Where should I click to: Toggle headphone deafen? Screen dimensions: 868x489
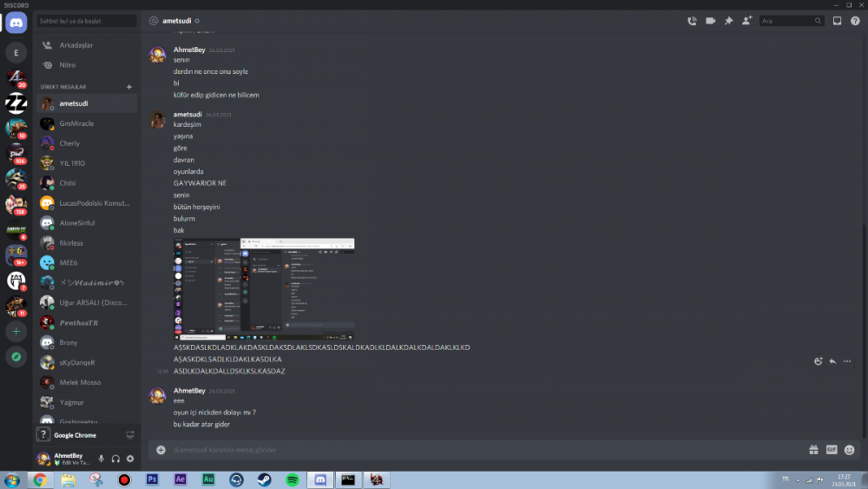115,459
